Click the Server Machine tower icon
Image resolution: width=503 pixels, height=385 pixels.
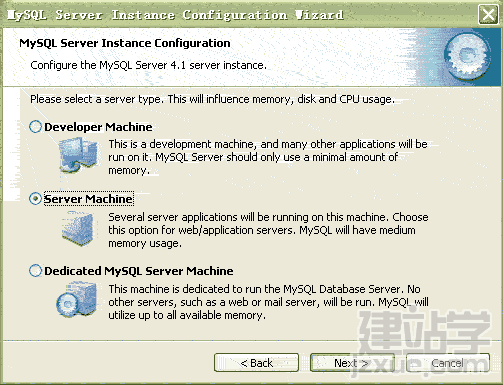[x=78, y=229]
